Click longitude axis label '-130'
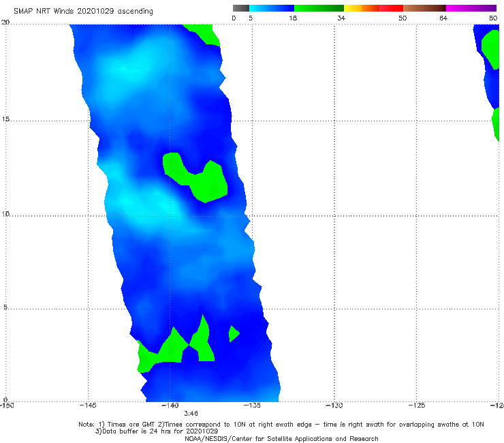The width and height of the screenshot is (504, 443). point(334,406)
